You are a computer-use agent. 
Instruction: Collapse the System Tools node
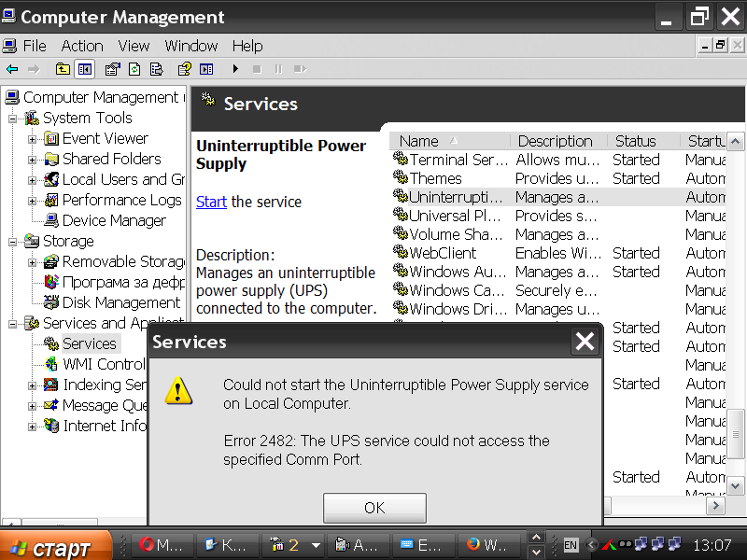point(12,119)
